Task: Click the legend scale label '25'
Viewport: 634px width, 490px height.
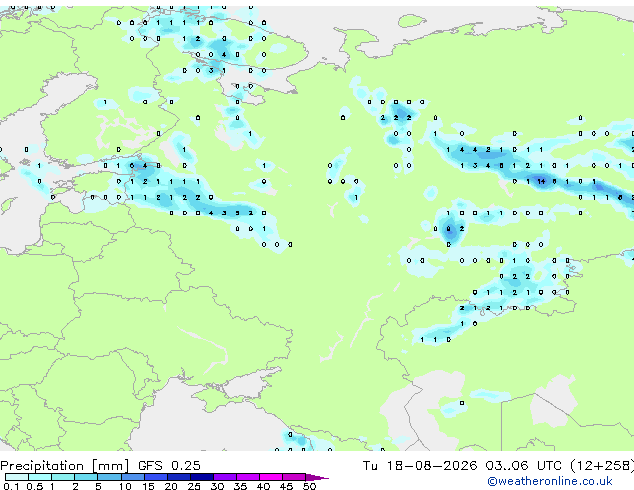Action: 194,486
